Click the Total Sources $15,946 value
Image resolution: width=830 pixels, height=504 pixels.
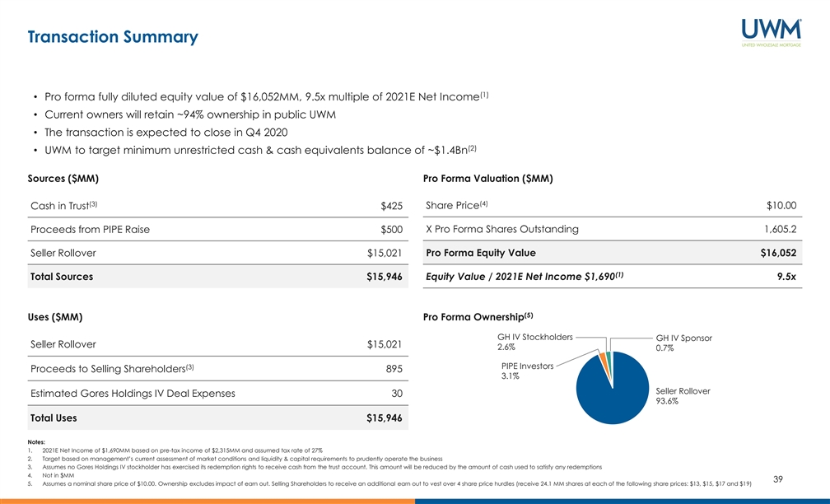pyautogui.click(x=384, y=277)
